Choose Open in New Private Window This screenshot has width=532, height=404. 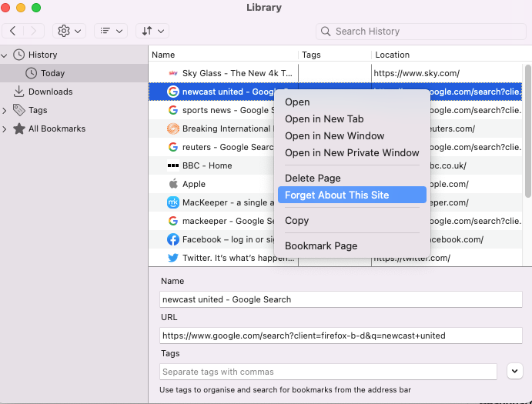coord(352,153)
